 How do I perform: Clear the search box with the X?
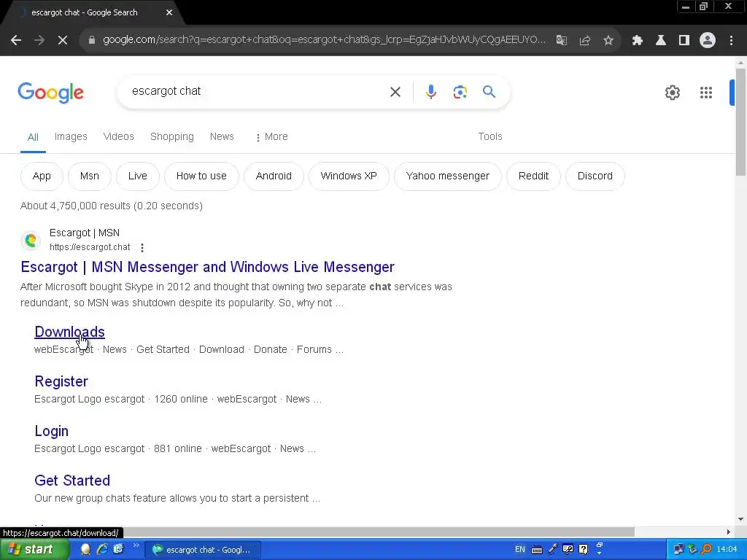point(395,92)
